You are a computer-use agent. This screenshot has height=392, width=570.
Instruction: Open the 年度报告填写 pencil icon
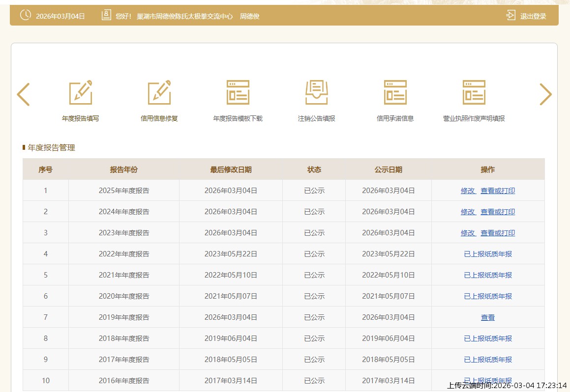point(81,92)
